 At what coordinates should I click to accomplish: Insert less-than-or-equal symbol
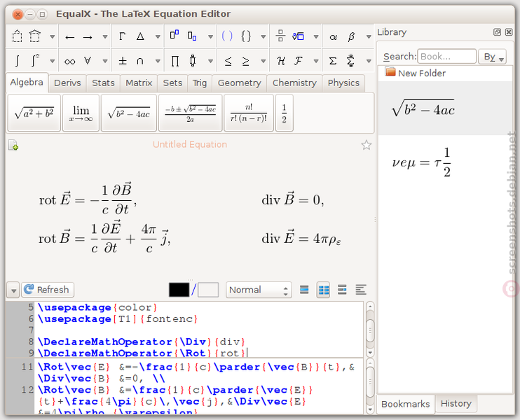(x=228, y=61)
